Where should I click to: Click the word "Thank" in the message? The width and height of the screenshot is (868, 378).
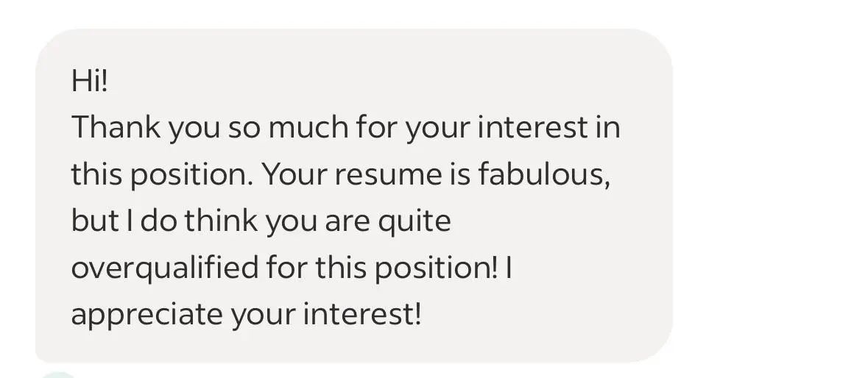[x=116, y=127]
